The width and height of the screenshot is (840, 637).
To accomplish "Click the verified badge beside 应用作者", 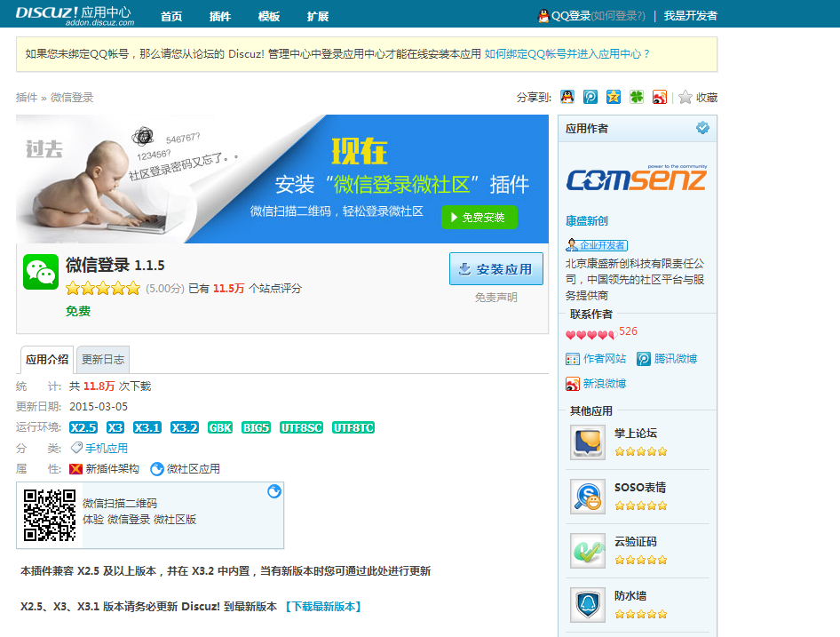I will coord(702,128).
